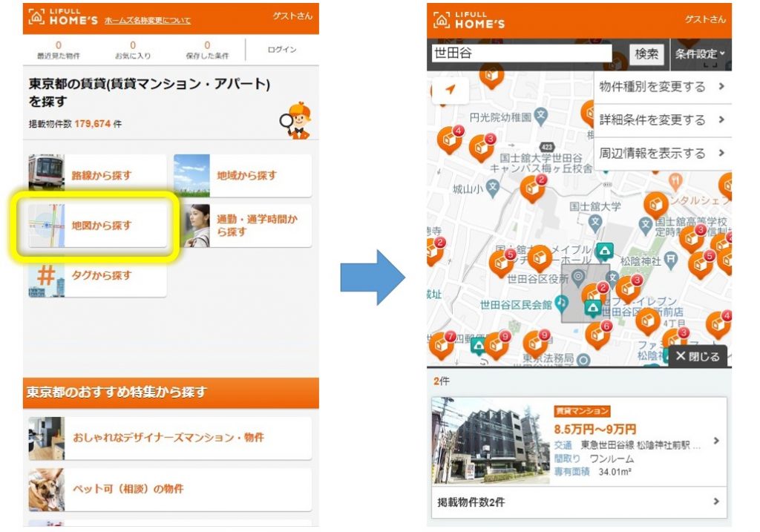The image size is (760, 532).
Task: Click the apartment building photo thumbnail
Action: click(x=491, y=441)
